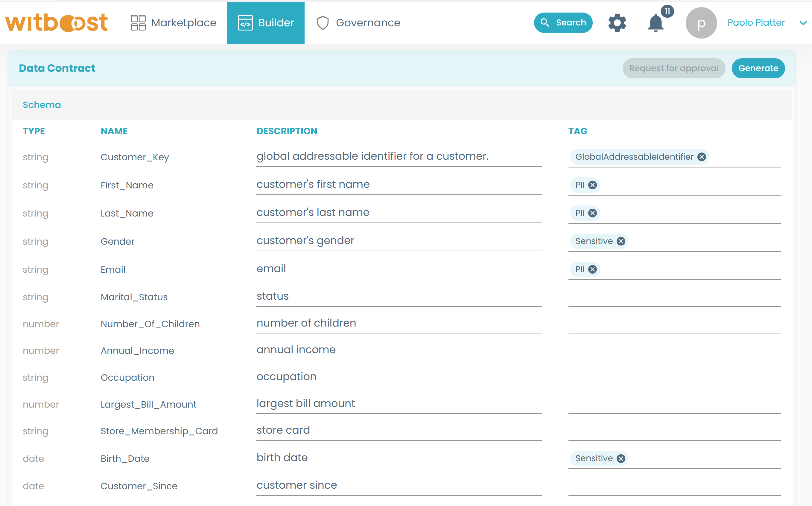Edit 'annual income' description field
Screen dimensions: 812x506
coord(399,350)
